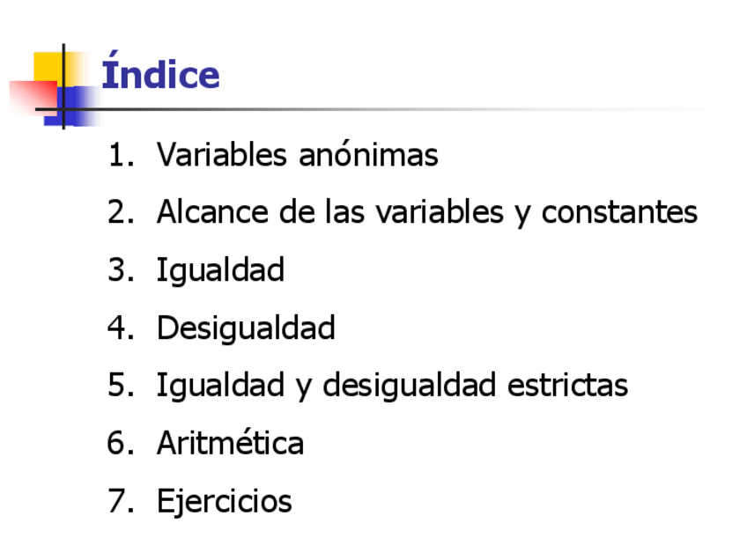Click the list number "6."

[121, 442]
